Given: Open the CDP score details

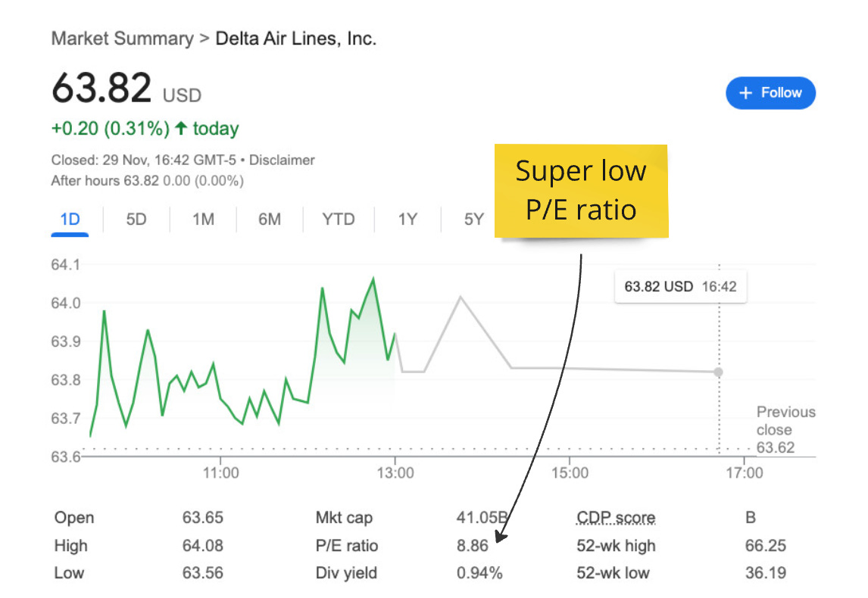Looking at the screenshot, I should click(x=615, y=517).
